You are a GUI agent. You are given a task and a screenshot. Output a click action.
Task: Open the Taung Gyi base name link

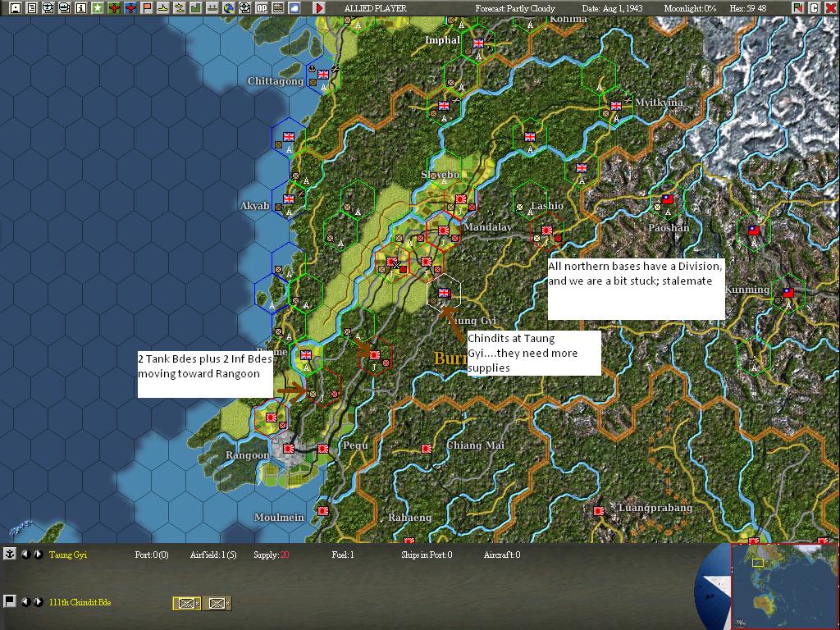(x=68, y=555)
